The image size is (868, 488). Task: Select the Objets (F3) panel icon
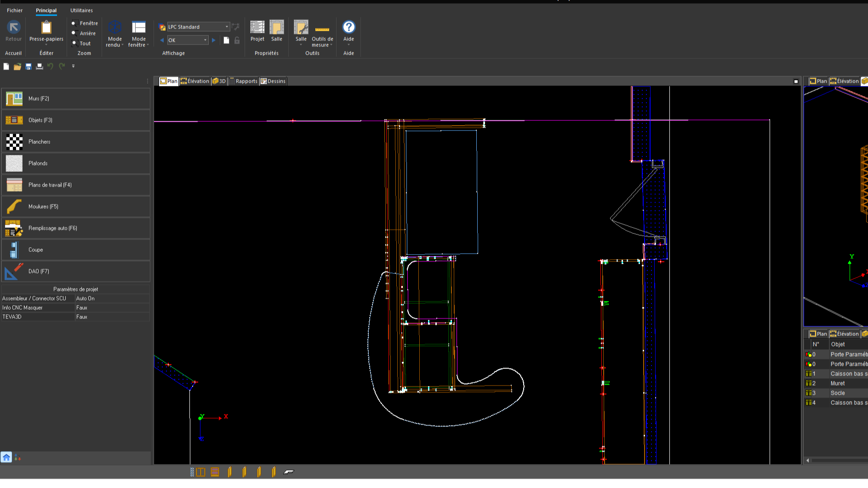[x=14, y=120]
